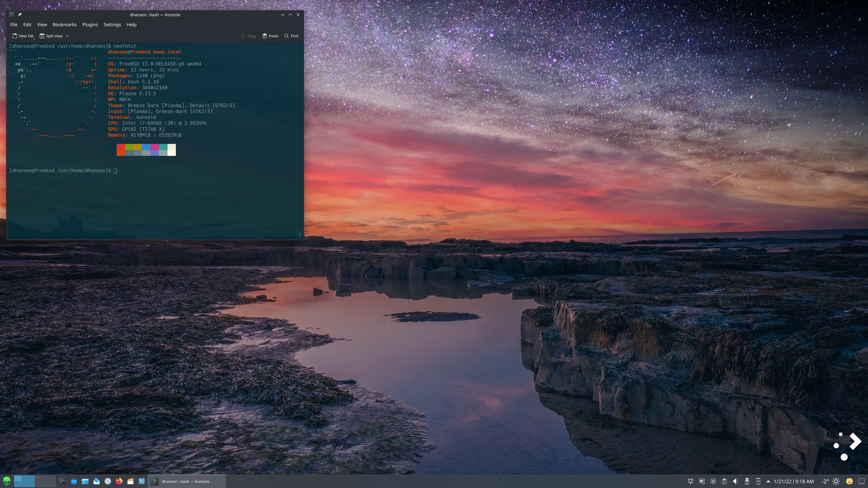Click the Eye of Horus tray icon

pyautogui.click(x=702, y=481)
